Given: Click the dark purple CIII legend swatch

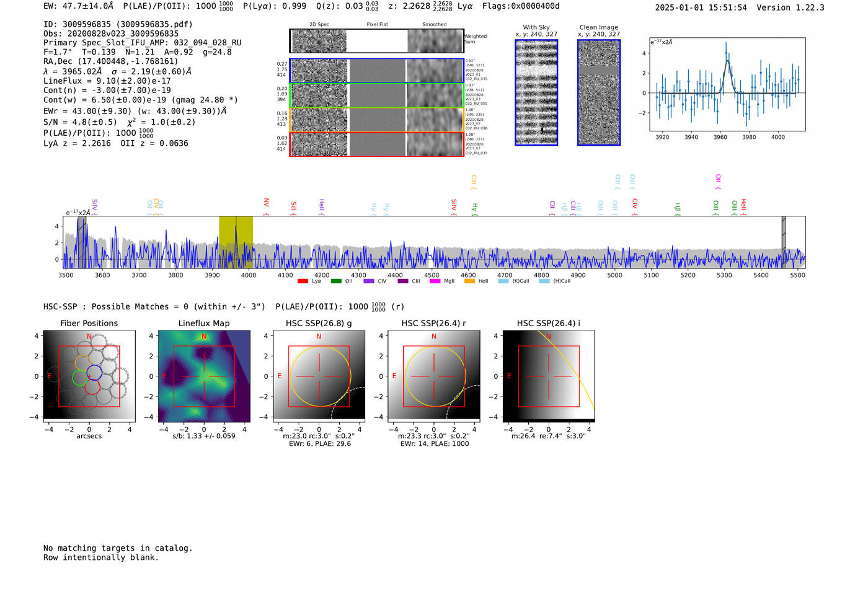Looking at the screenshot, I should pos(403,281).
